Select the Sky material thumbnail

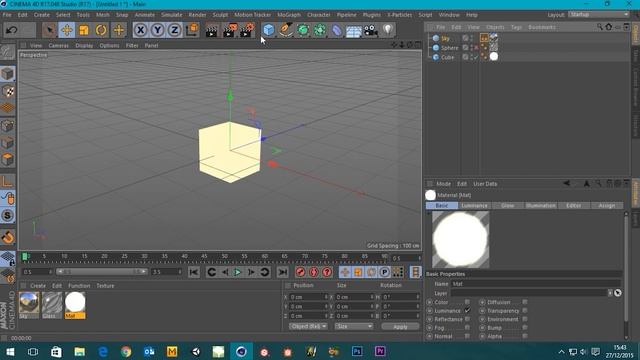tap(29, 305)
